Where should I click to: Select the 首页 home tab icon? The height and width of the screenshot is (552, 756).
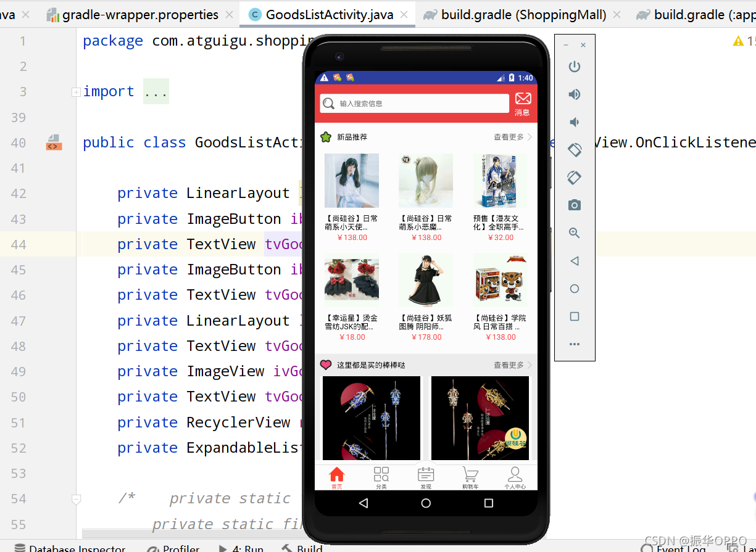pyautogui.click(x=337, y=474)
